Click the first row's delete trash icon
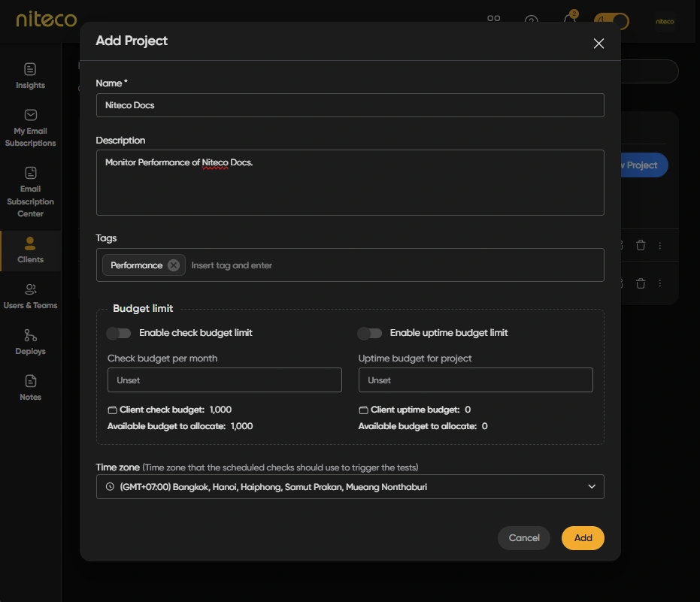This screenshot has width=700, height=602. [641, 245]
